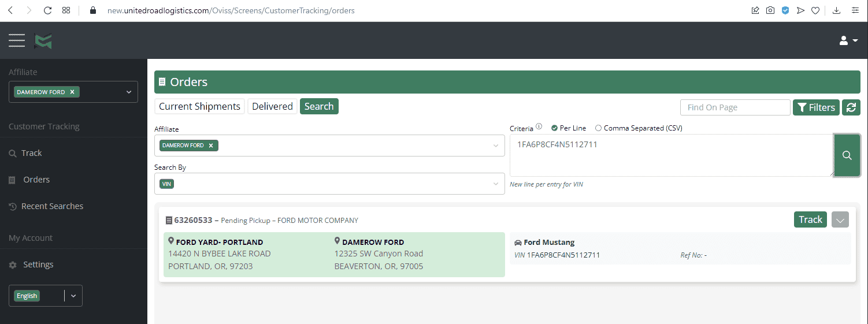The image size is (868, 324).
Task: Click the order document icon beside 63260533
Action: pos(169,220)
